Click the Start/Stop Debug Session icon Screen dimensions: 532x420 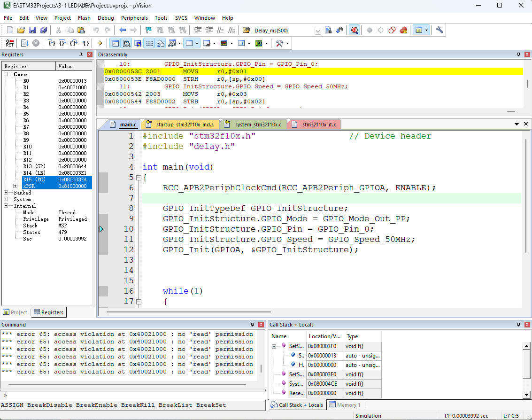coord(354,30)
